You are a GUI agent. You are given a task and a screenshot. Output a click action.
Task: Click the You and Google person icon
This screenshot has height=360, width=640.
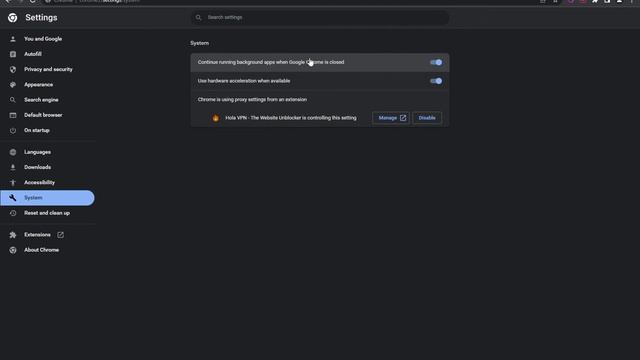point(13,39)
